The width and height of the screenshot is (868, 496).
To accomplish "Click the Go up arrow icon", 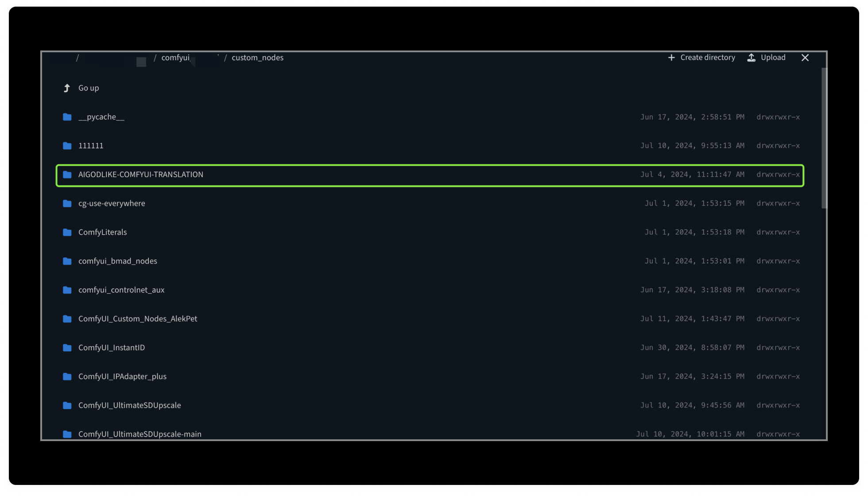I will point(67,88).
